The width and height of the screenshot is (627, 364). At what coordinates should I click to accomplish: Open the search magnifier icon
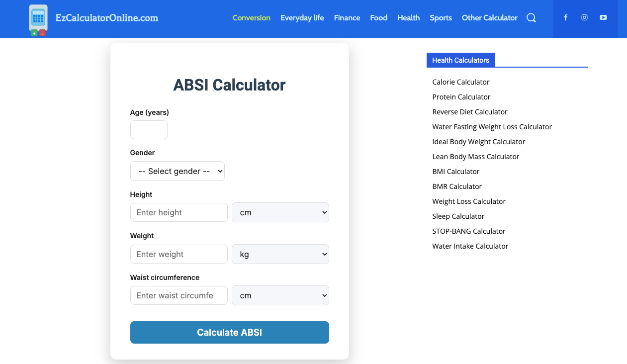point(531,18)
